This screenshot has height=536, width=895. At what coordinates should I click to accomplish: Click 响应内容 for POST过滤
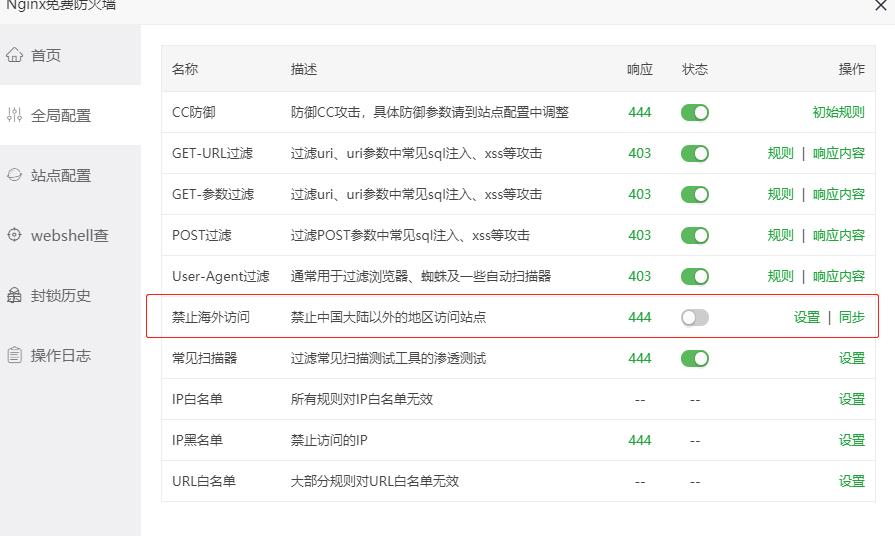pyautogui.click(x=838, y=235)
